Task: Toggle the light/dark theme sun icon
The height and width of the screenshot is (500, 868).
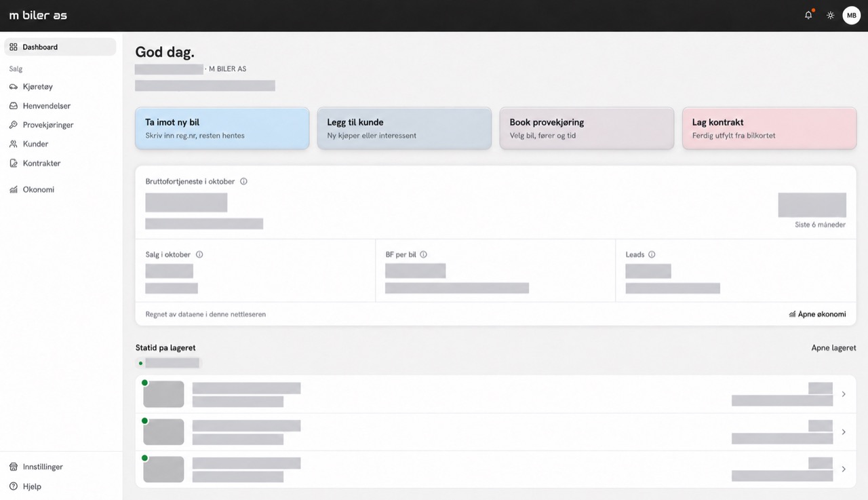Action: pyautogui.click(x=830, y=15)
